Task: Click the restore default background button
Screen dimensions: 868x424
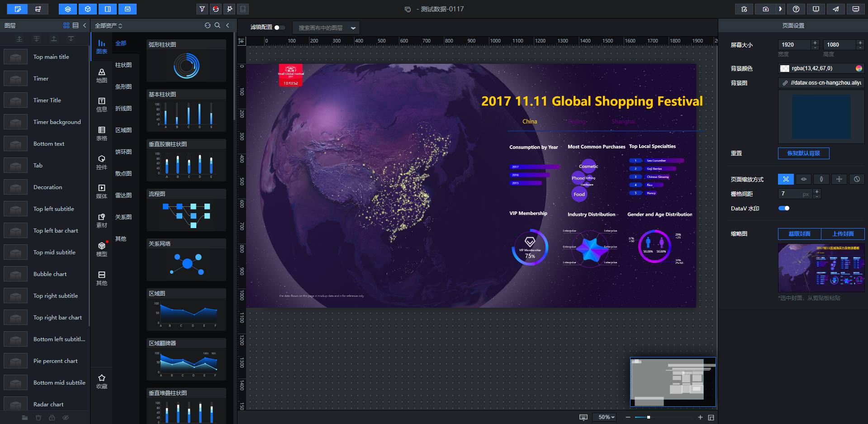Action: click(804, 153)
